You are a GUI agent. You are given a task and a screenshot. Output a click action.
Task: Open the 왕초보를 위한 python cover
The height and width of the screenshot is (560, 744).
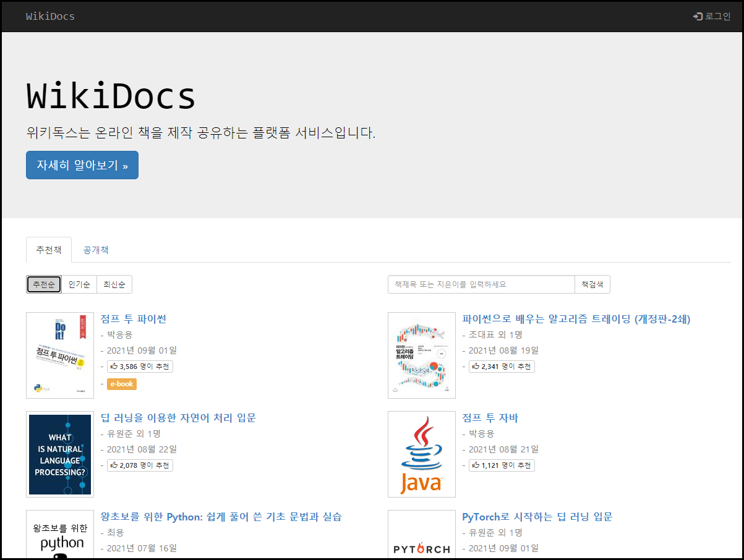[60, 534]
